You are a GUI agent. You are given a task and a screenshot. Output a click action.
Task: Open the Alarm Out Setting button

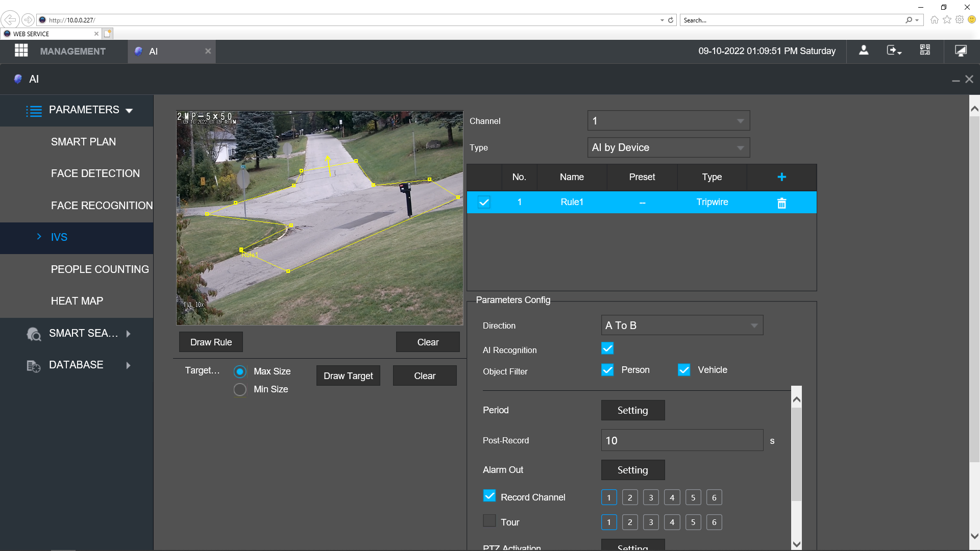tap(633, 470)
